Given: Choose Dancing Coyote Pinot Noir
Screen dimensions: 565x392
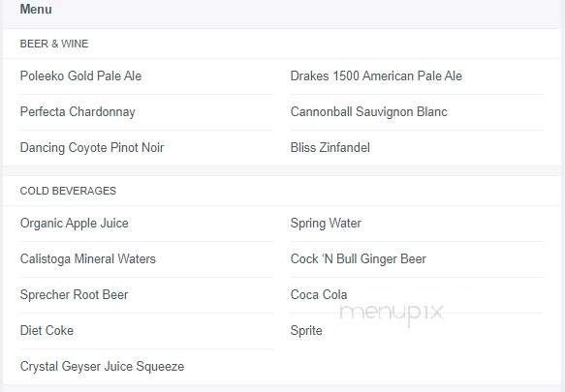Looking at the screenshot, I should click(92, 147).
